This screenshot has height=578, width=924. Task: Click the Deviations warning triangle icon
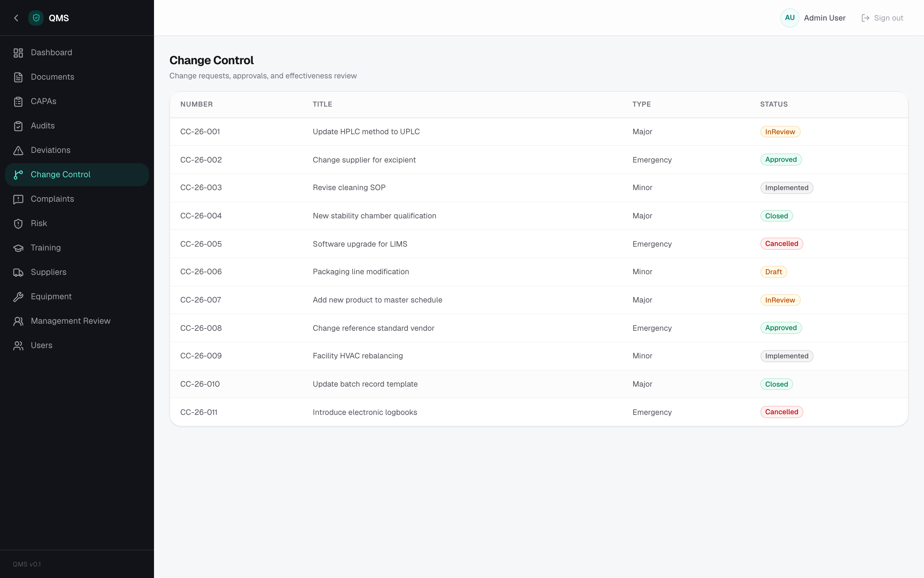pyautogui.click(x=18, y=150)
